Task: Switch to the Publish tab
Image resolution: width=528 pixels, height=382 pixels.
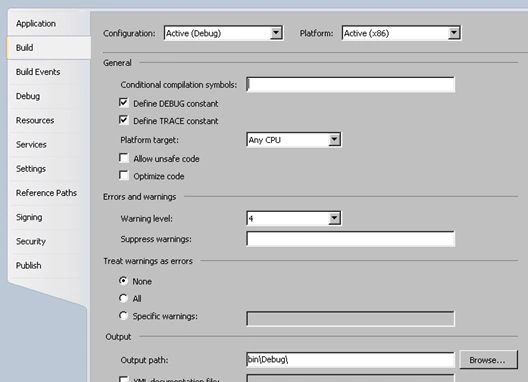Action: pos(28,266)
